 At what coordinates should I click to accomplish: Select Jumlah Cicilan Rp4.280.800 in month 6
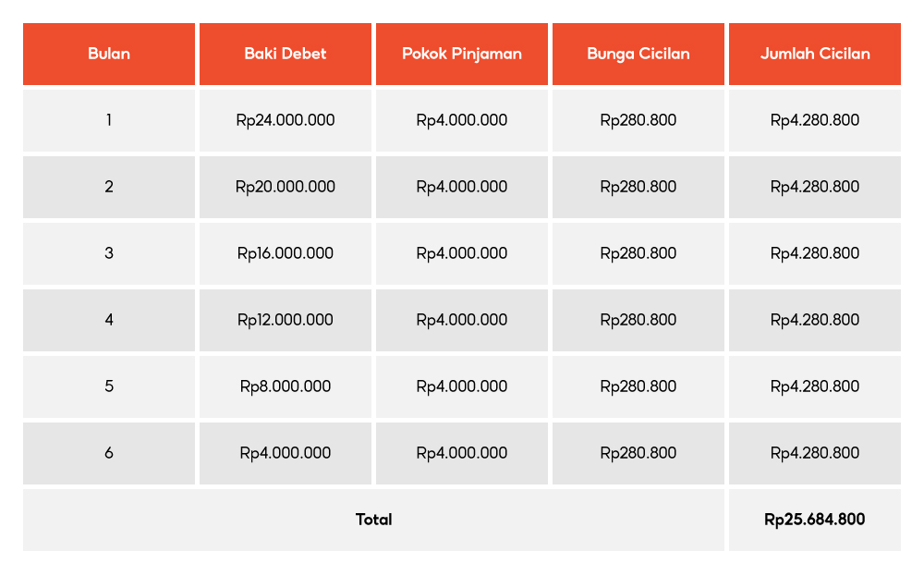[x=815, y=453]
